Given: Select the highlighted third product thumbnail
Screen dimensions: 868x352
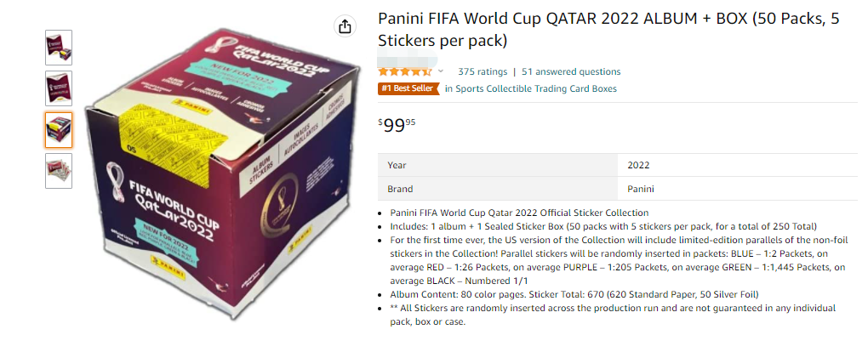Looking at the screenshot, I should (x=59, y=129).
